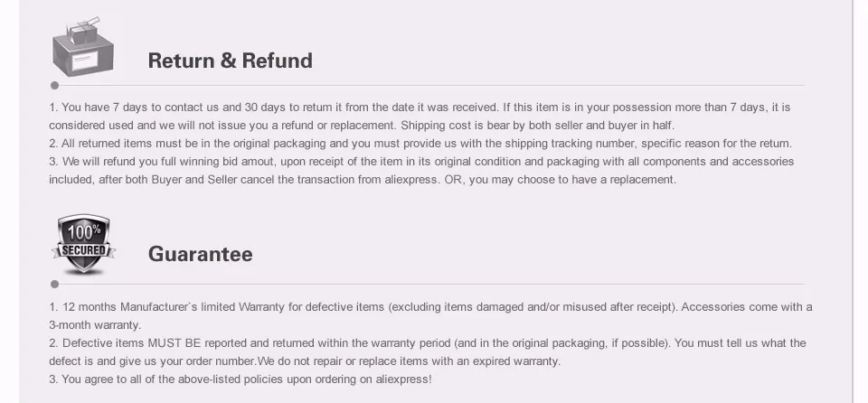Click 'you may choose to have a replacement' text
The image size is (868, 403).
572,180
